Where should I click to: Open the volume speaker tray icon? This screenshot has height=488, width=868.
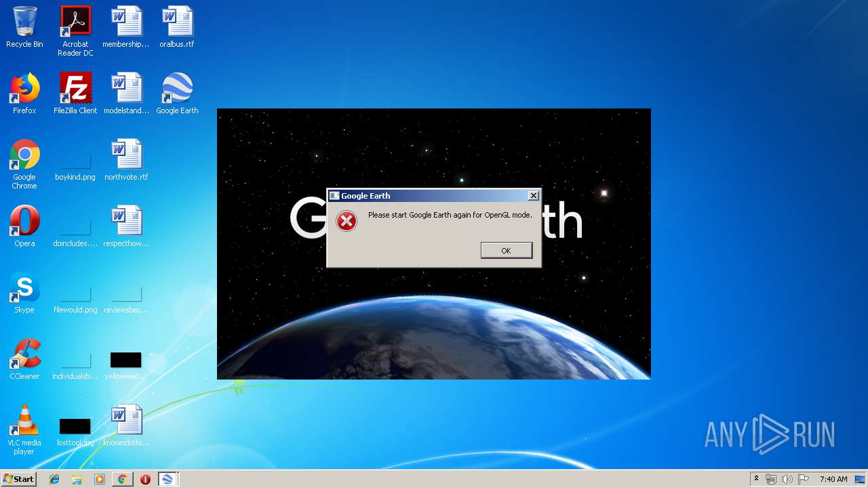point(787,479)
